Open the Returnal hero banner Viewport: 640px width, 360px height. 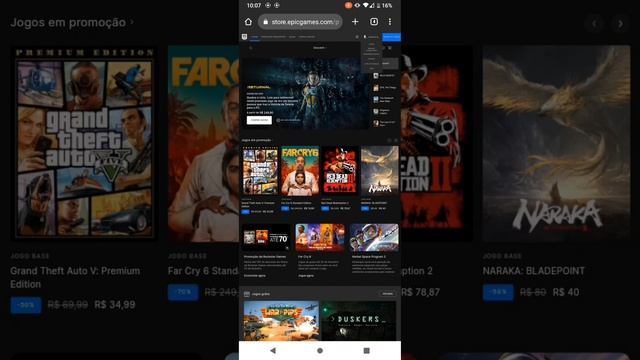(x=306, y=93)
